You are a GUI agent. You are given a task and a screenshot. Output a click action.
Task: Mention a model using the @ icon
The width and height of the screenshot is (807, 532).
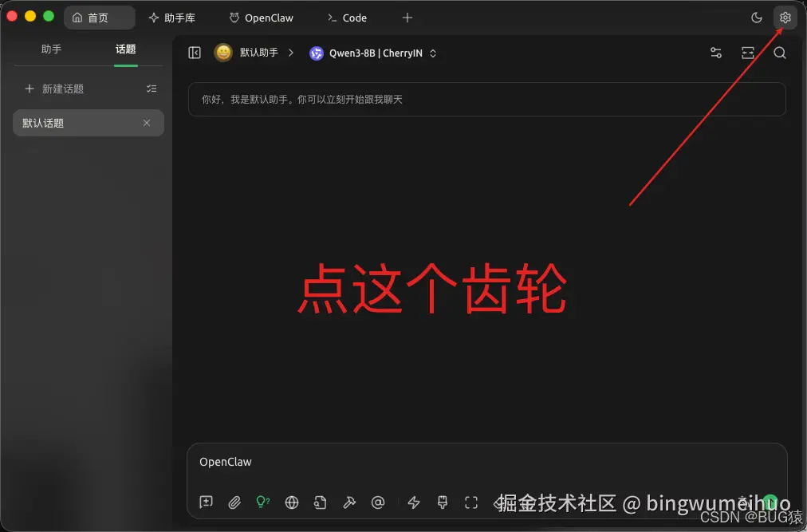point(378,502)
